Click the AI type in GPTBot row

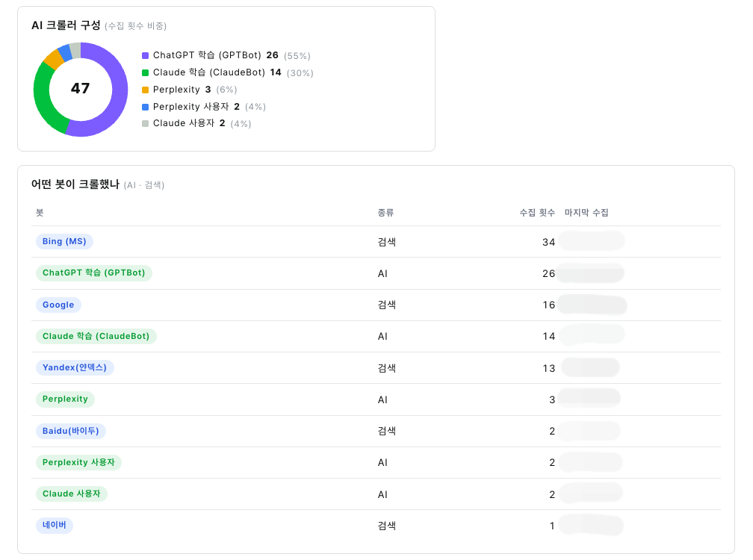pos(382,273)
